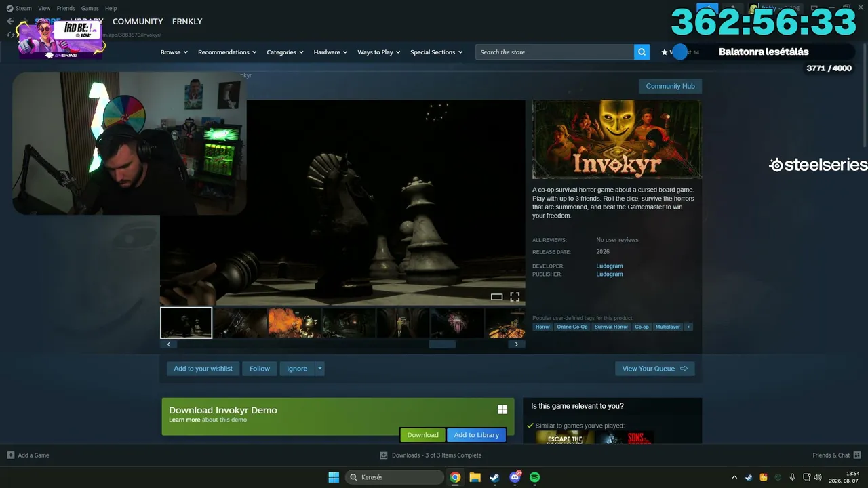The image size is (868, 488).
Task: Open the Windows Start menu
Action: (334, 477)
